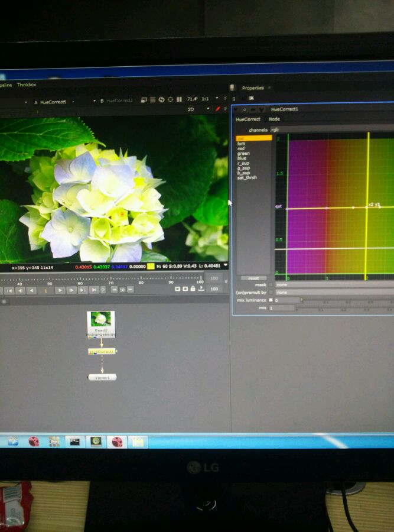Switch to the Node tab

pos(274,119)
